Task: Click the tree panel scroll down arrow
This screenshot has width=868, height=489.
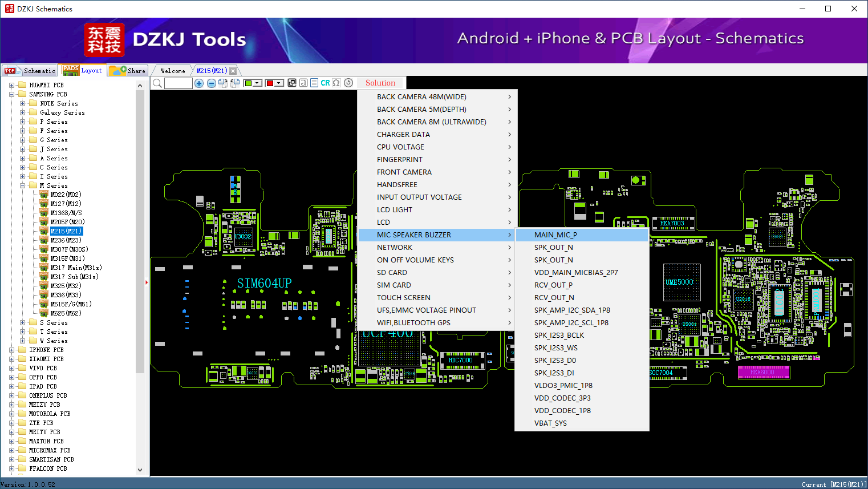Action: (140, 470)
